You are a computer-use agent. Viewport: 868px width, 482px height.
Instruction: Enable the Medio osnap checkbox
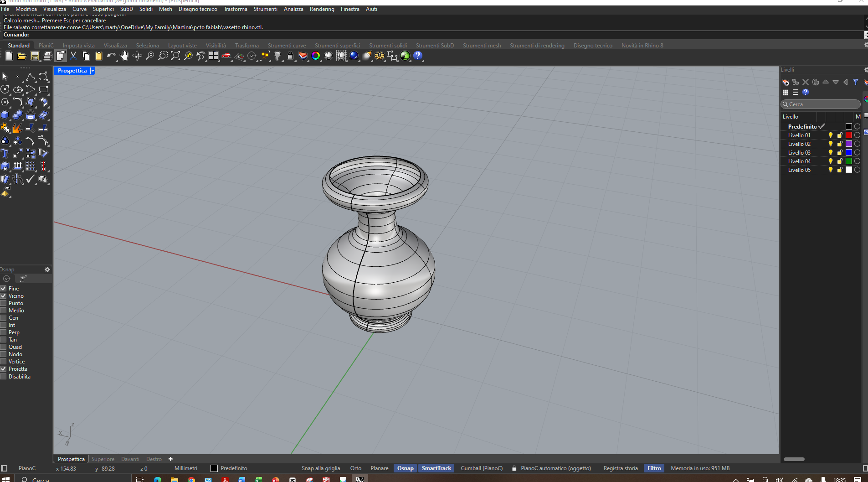click(x=4, y=311)
